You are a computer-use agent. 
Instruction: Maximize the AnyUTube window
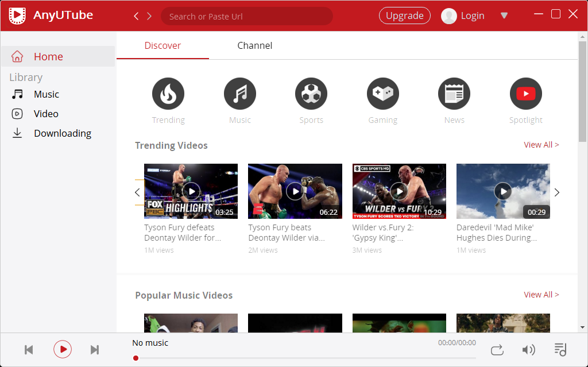(x=556, y=14)
